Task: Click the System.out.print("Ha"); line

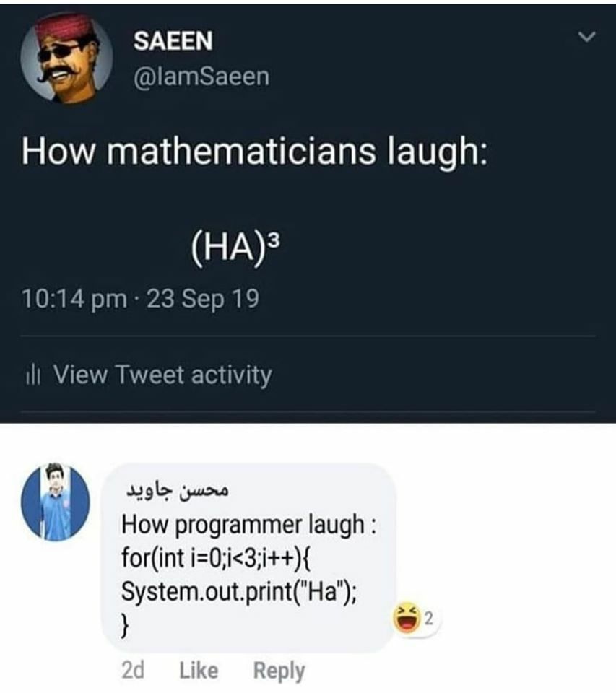Action: coord(239,591)
